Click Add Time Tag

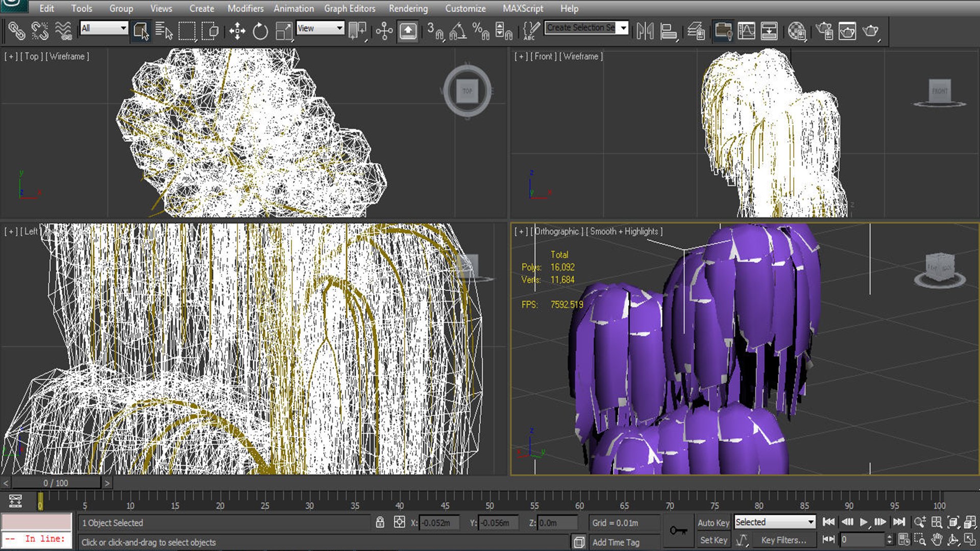click(616, 542)
